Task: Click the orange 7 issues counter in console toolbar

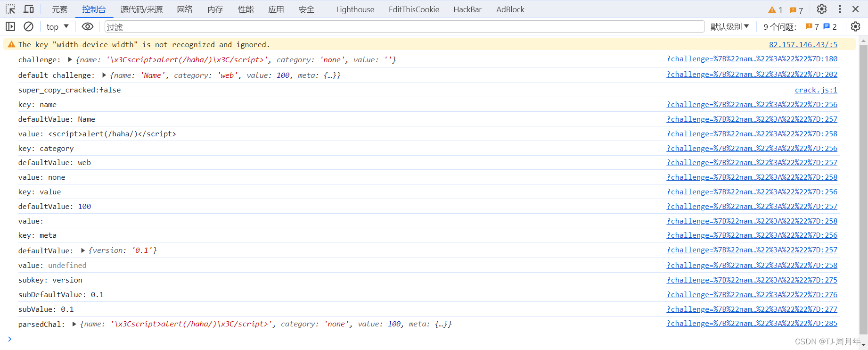Action: point(812,27)
